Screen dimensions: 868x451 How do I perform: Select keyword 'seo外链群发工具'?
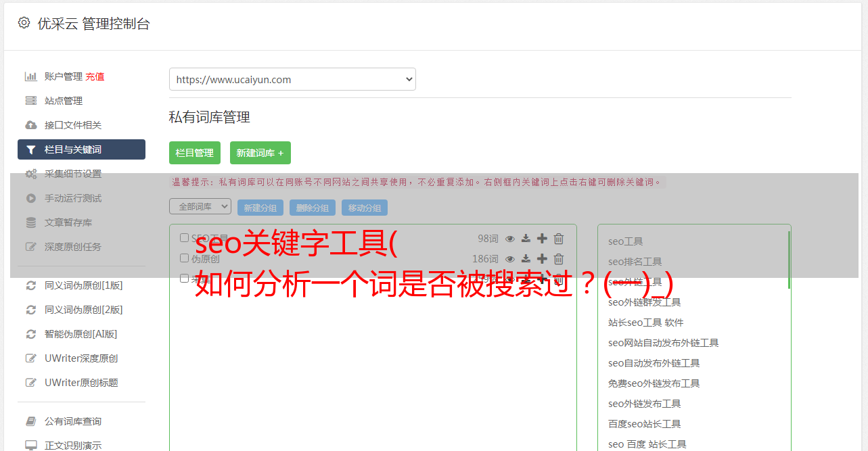645,302
